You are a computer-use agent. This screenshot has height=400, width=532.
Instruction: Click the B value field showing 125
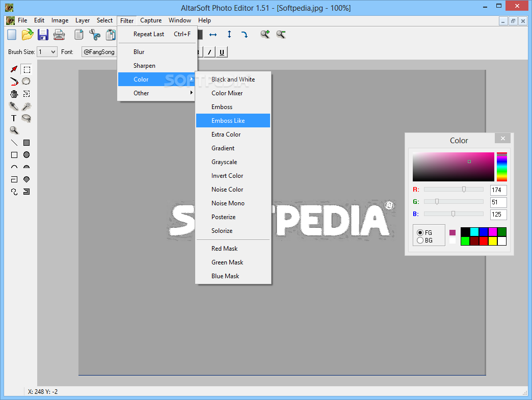point(498,215)
